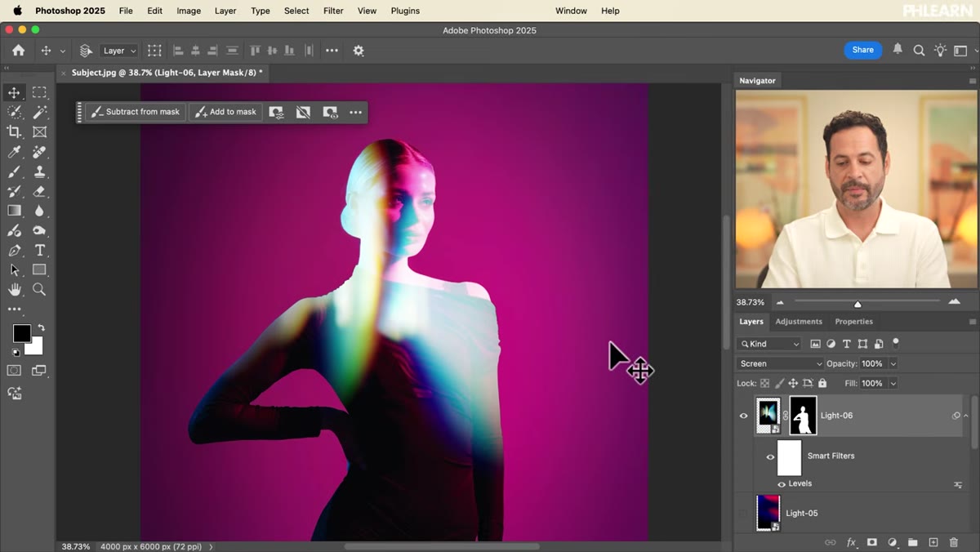980x552 pixels.
Task: Open the Filter menu
Action: (333, 11)
